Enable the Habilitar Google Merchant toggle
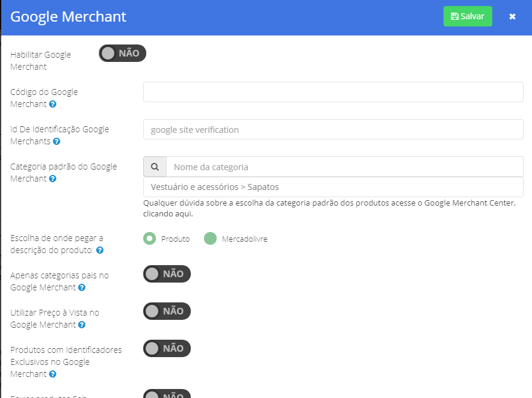The width and height of the screenshot is (532, 398). pyautogui.click(x=123, y=54)
